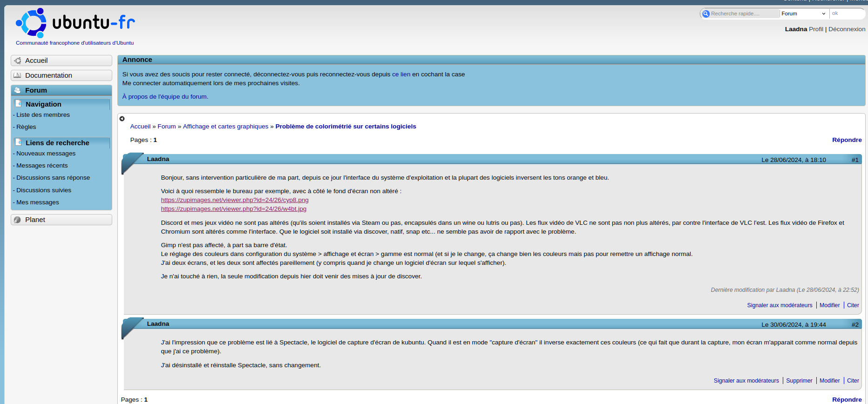The width and height of the screenshot is (868, 404).
Task: Go to Accueil in the breadcrumb
Action: pos(140,127)
